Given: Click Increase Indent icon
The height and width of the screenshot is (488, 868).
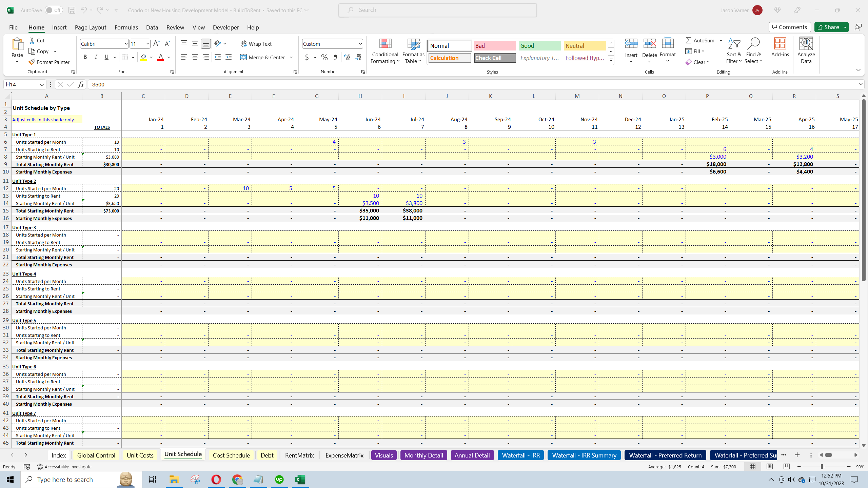Looking at the screenshot, I should tap(229, 57).
